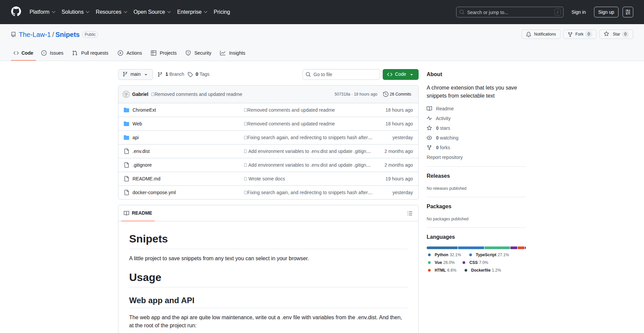This screenshot has width=644, height=333.
Task: Open the Pull requests tab
Action: 90,53
